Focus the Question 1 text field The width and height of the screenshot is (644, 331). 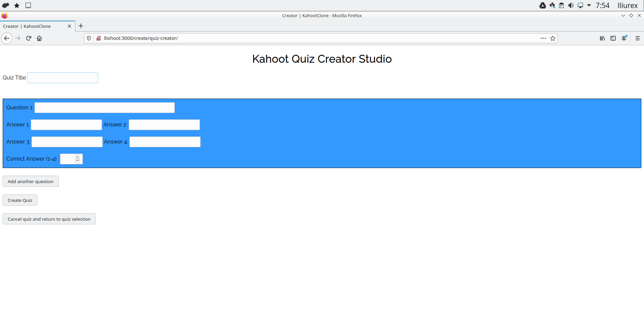click(105, 108)
